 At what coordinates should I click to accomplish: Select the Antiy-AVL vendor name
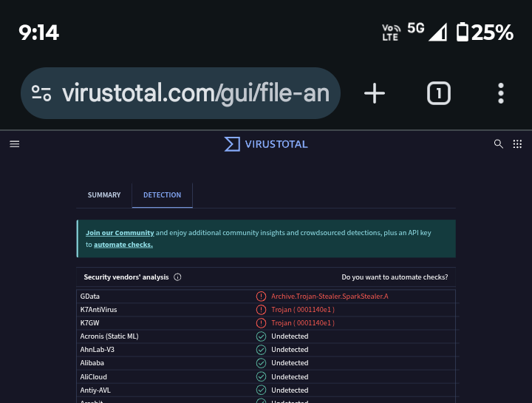click(x=95, y=390)
